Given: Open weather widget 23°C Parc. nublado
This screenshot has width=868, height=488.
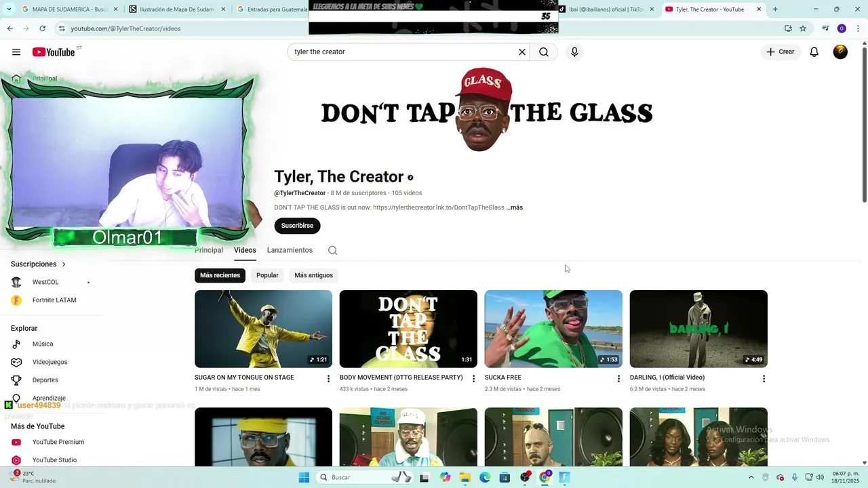Looking at the screenshot, I should coord(33,477).
